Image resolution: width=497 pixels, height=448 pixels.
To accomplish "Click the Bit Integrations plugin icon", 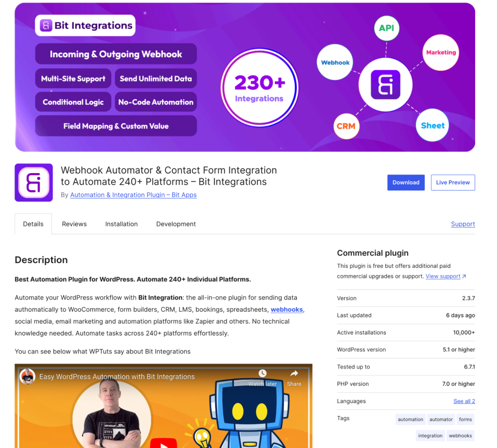I will pos(33,182).
